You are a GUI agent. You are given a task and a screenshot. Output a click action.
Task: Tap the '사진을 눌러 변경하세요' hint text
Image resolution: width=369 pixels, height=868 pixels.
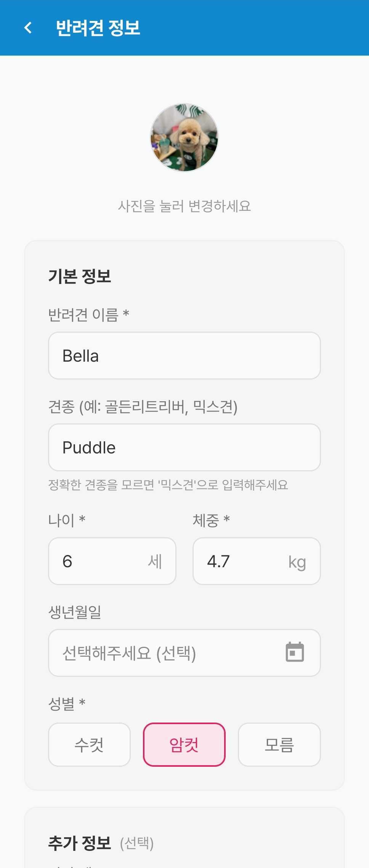click(x=184, y=206)
